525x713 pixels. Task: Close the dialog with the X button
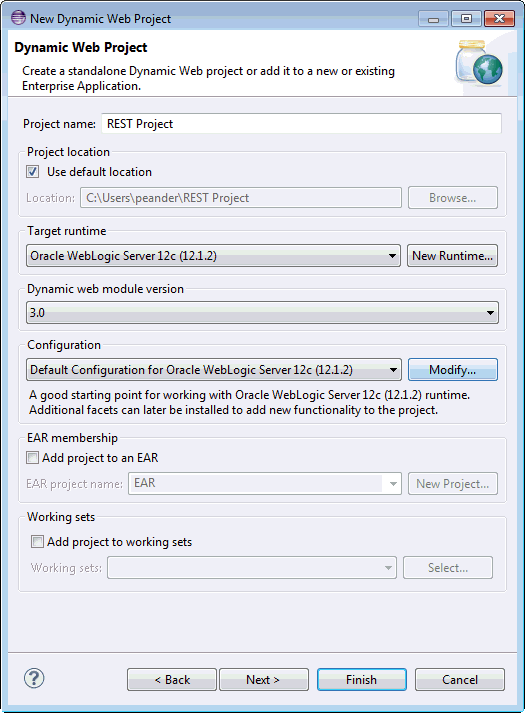[x=499, y=19]
